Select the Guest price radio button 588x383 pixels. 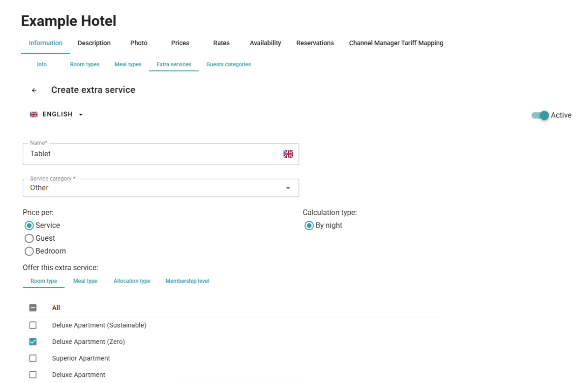[x=29, y=238]
